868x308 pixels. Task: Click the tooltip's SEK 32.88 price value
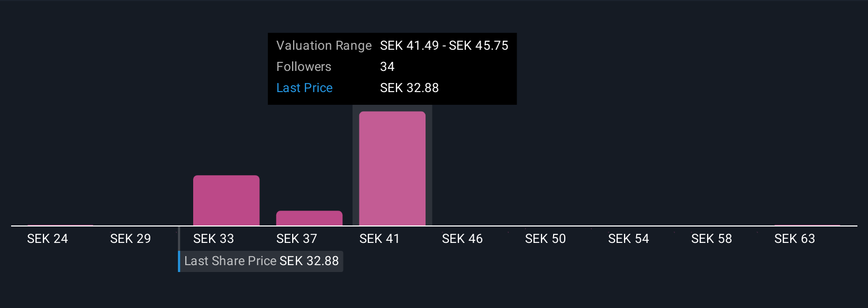pyautogui.click(x=409, y=88)
